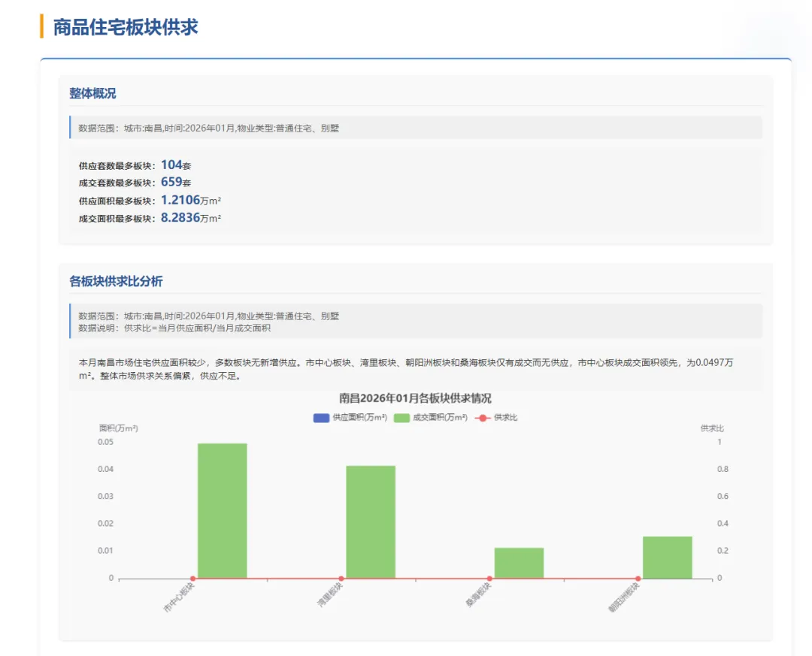This screenshot has width=812, height=656.
Task: Toggle the 成交面积 legend series
Action: [x=430, y=417]
